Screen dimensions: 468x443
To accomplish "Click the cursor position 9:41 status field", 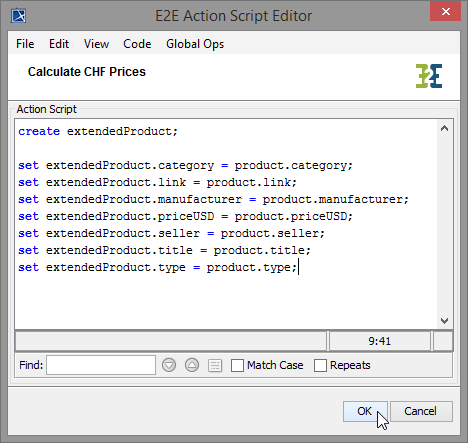I will (380, 341).
